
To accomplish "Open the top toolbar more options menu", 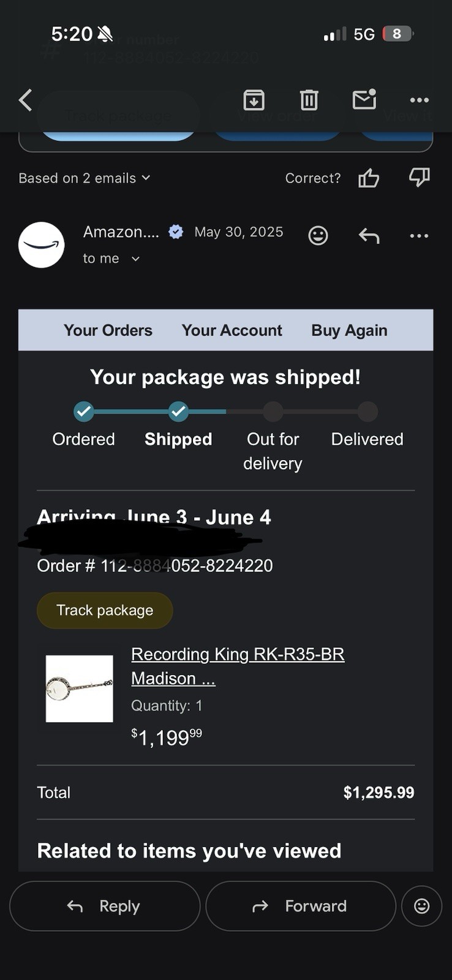I will click(x=420, y=100).
